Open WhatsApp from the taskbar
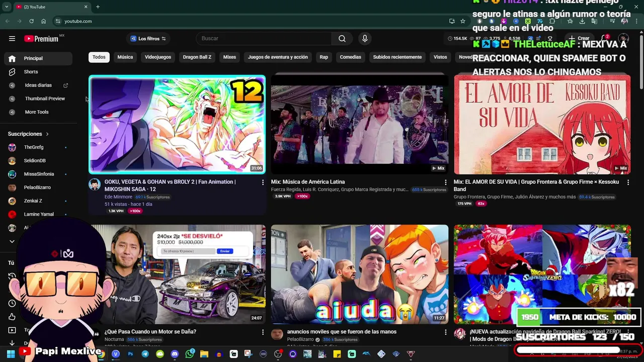The image size is (644, 362). click(x=189, y=354)
